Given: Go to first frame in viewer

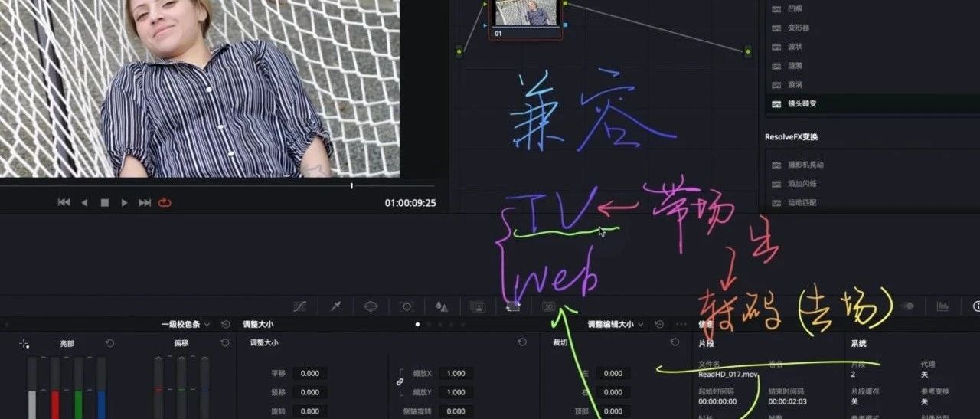Looking at the screenshot, I should (64, 202).
